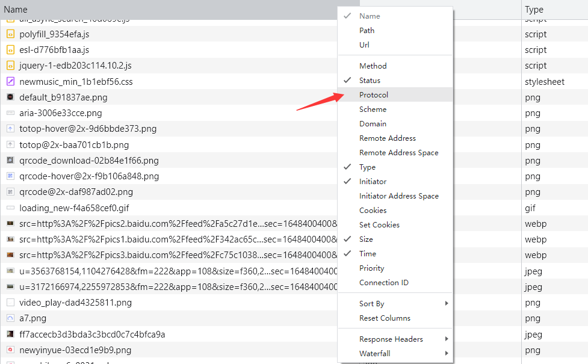Image resolution: width=588 pixels, height=364 pixels.
Task: Click the Type column header
Action: coord(534,10)
